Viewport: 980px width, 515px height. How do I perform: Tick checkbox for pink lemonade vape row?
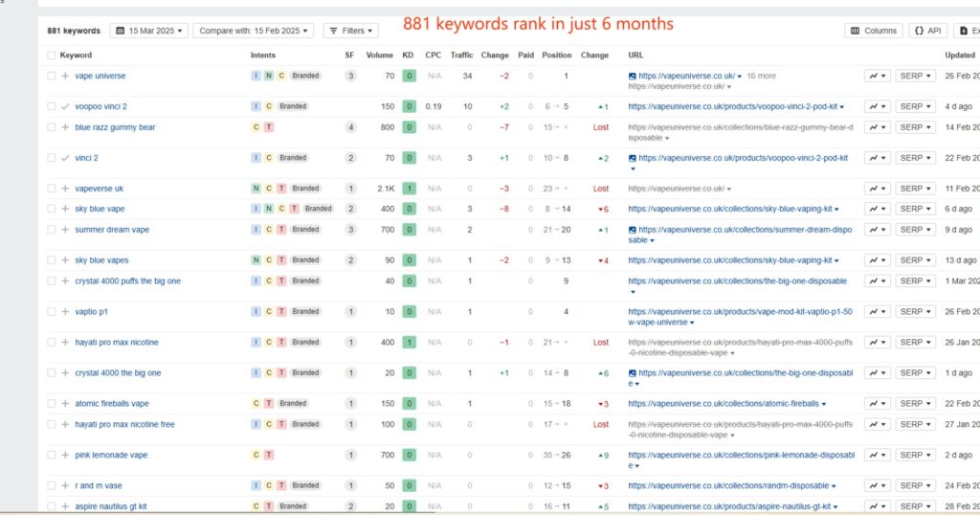tap(52, 455)
